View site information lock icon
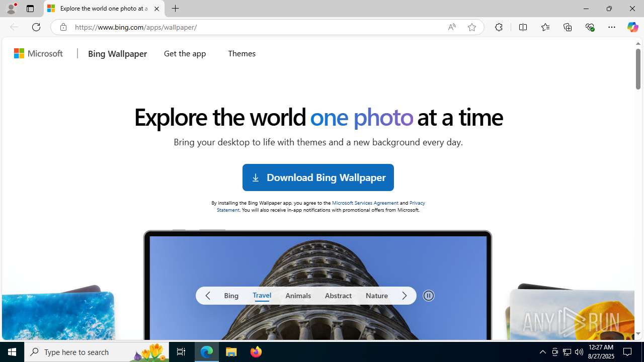The width and height of the screenshot is (644, 362). 63,27
